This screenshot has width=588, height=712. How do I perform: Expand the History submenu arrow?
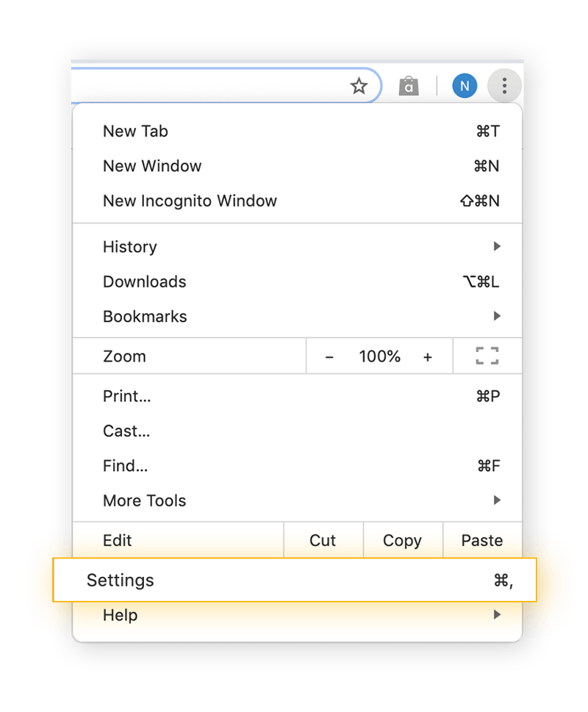tap(498, 247)
